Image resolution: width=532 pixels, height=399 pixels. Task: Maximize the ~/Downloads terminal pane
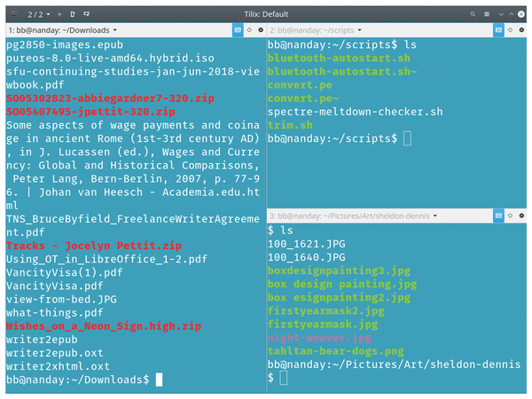pyautogui.click(x=249, y=30)
